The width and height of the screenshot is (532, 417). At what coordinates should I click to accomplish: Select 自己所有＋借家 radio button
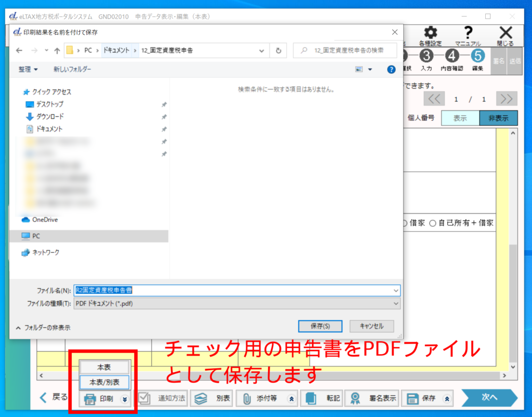(433, 223)
